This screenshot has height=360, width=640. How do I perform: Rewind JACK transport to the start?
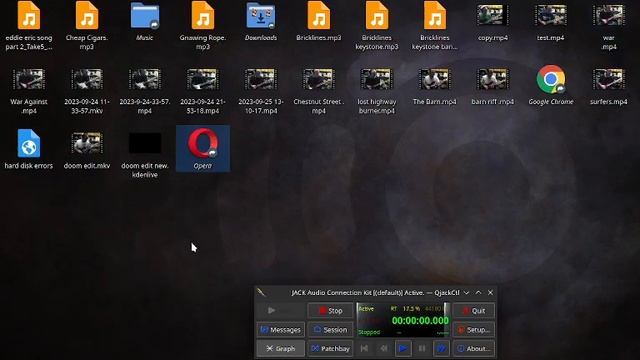tap(364, 349)
